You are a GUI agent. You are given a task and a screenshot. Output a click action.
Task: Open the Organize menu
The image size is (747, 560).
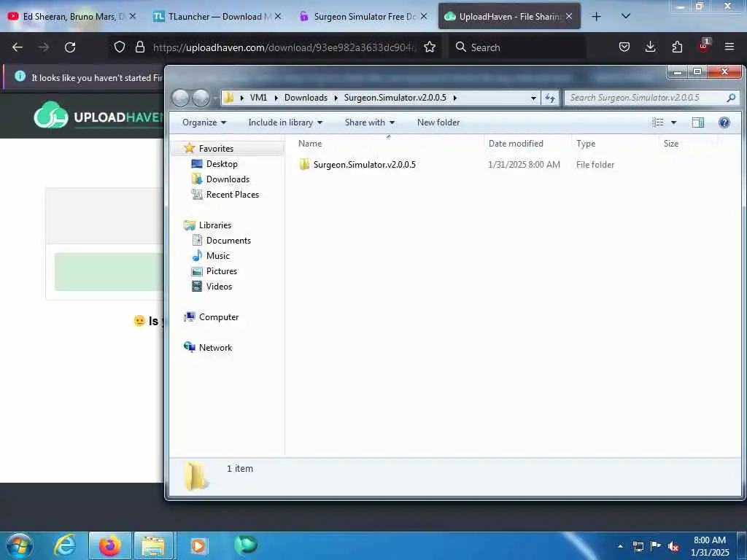pos(204,122)
